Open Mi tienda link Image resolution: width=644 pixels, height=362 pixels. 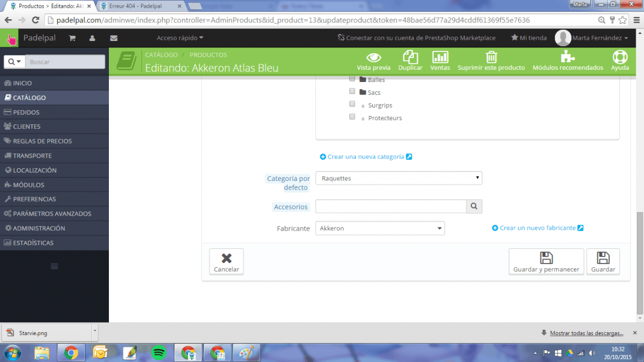coord(529,38)
